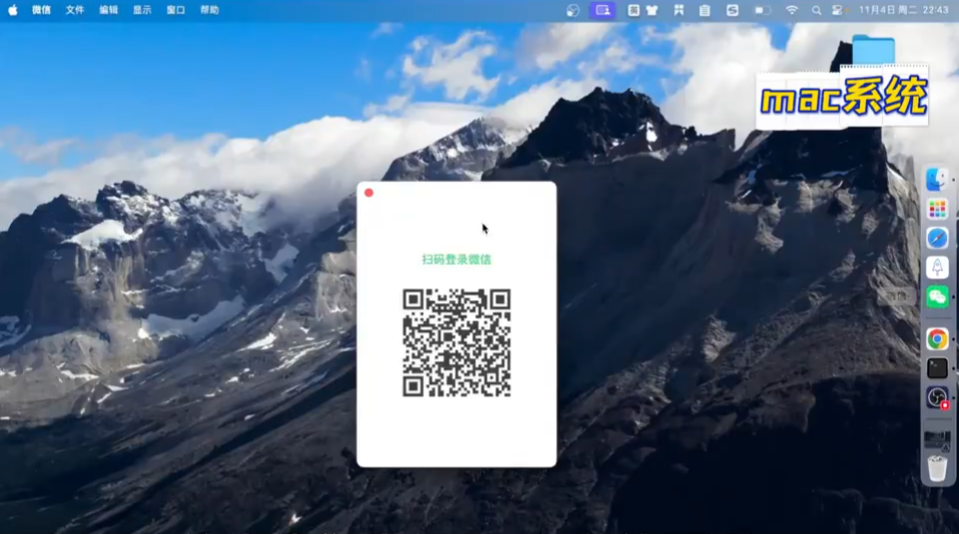Open Finder from the Dock
The image size is (959, 534).
(x=937, y=179)
